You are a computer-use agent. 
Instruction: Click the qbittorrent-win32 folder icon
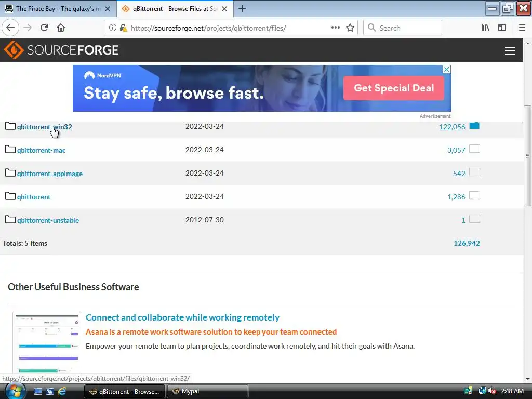pos(10,126)
